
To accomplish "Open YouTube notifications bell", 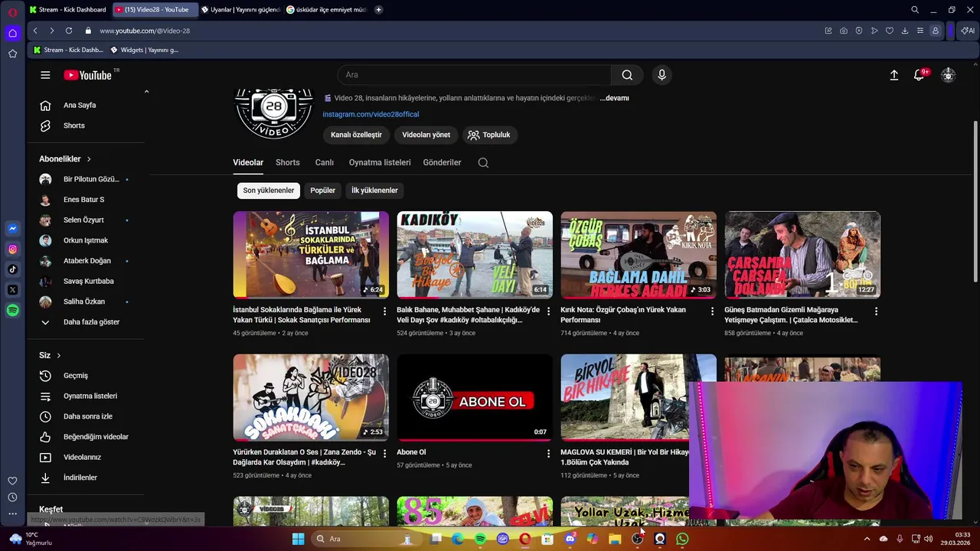I will click(x=919, y=75).
